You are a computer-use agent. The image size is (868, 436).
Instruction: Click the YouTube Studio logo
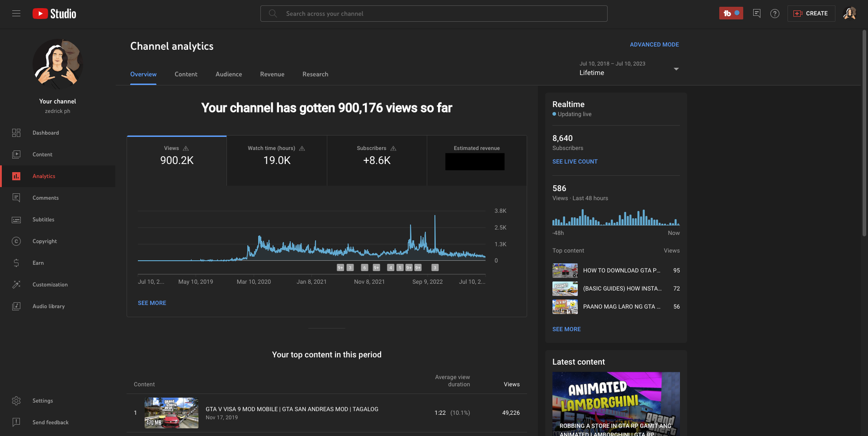54,14
